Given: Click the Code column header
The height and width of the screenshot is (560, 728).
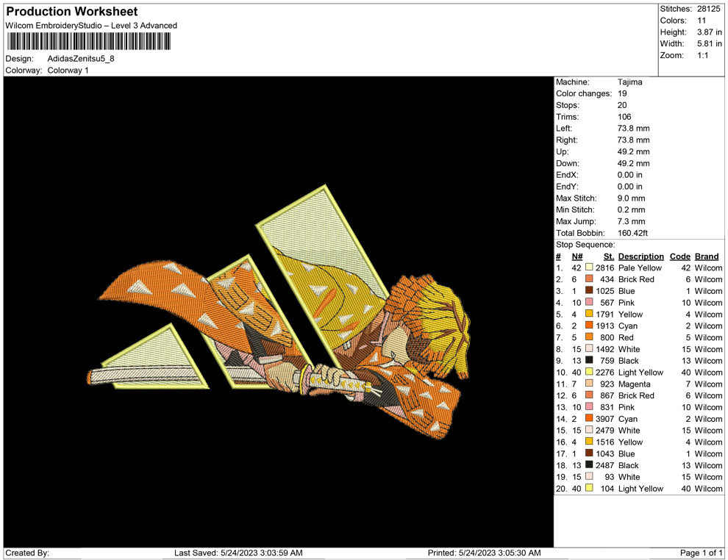Looking at the screenshot, I should click(679, 256).
